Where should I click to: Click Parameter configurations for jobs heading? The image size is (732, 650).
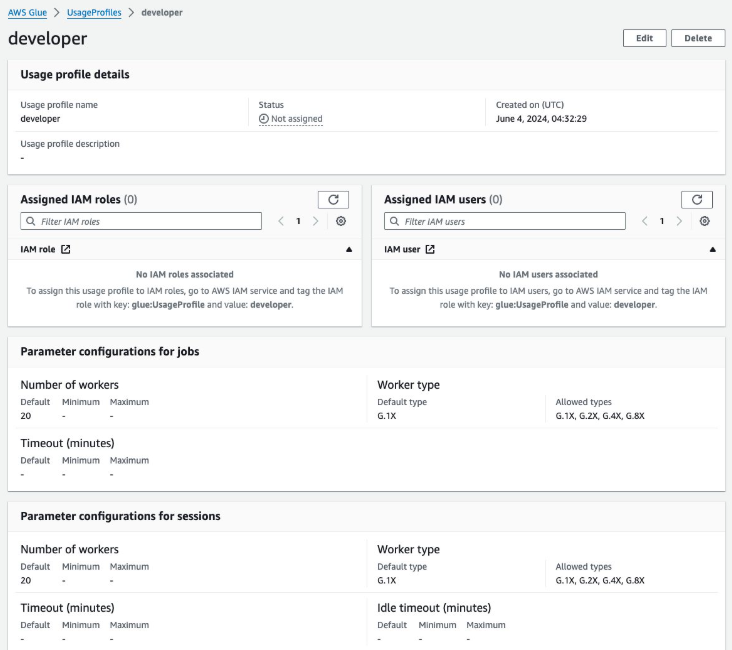110,352
